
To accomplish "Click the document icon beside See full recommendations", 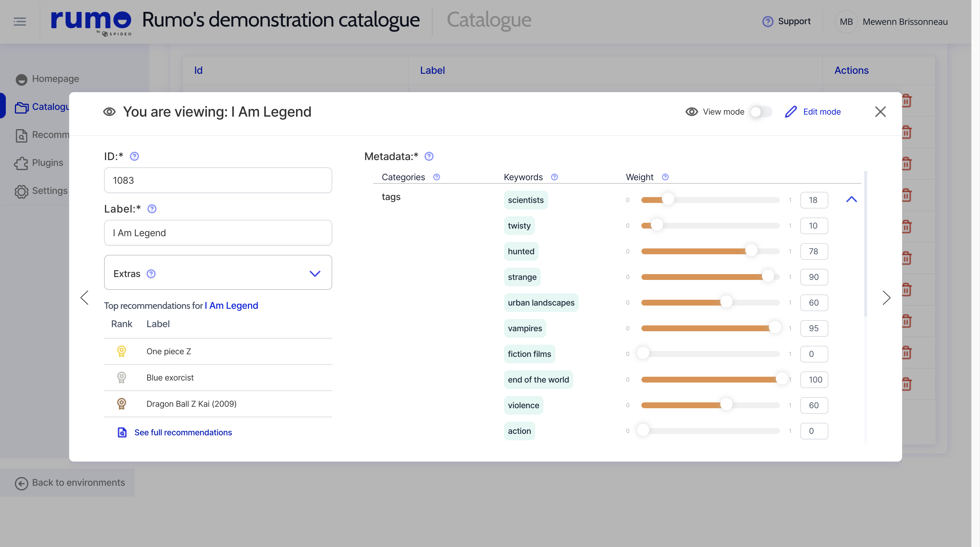I will [122, 432].
